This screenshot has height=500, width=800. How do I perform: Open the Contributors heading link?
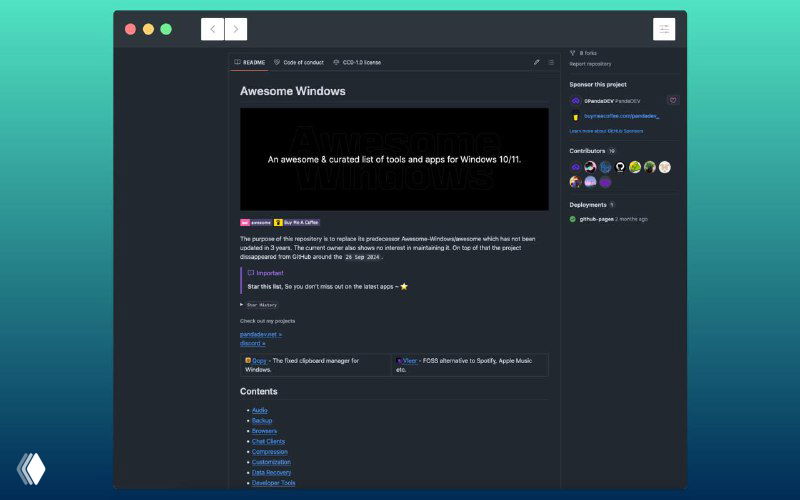[x=587, y=151]
